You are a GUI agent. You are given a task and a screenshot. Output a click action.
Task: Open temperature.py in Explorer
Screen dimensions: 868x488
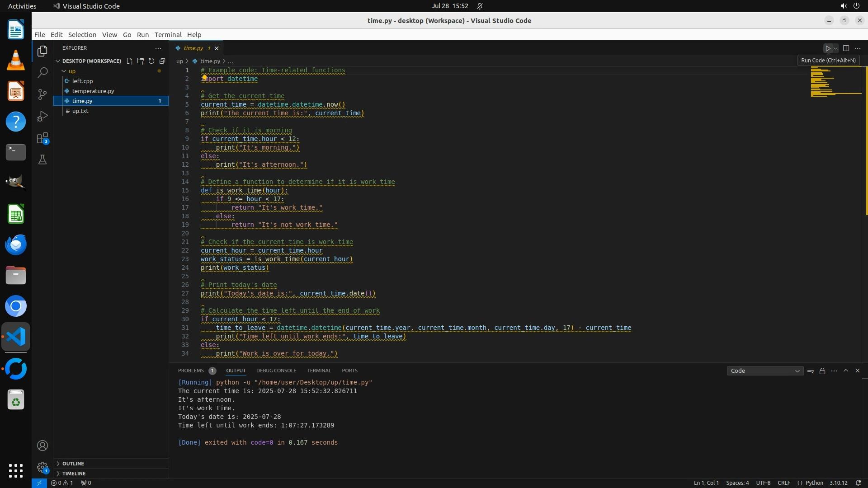pyautogui.click(x=93, y=91)
